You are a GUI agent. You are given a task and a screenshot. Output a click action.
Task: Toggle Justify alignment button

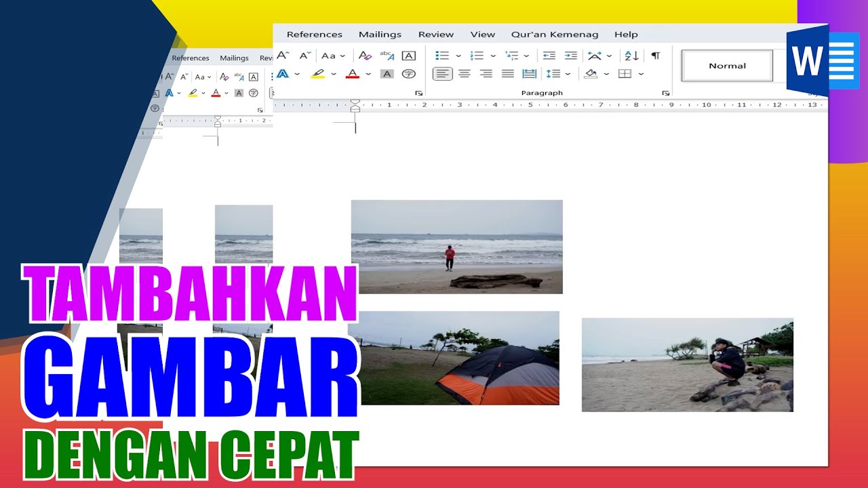pyautogui.click(x=507, y=74)
